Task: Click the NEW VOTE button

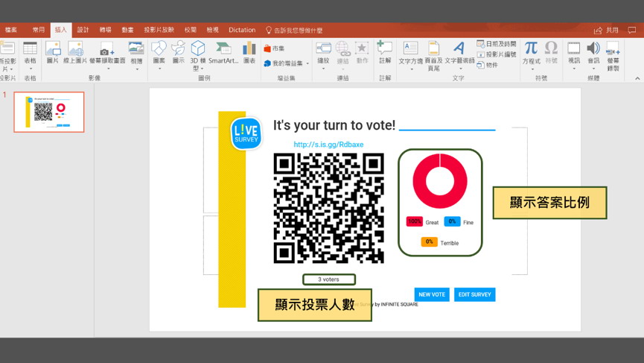Action: (432, 294)
